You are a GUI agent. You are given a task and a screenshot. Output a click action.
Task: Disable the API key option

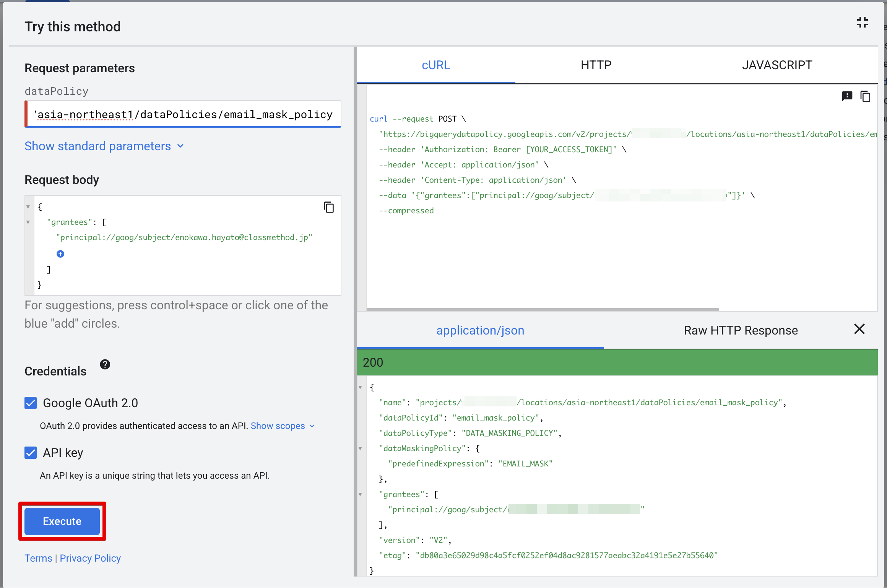point(30,453)
